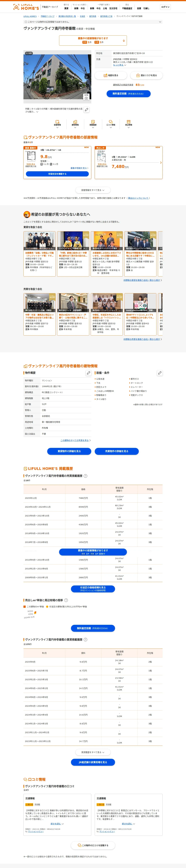The width and height of the screenshot is (186, 868).
Task: Click the ログイン button
Action: (x=165, y=7)
